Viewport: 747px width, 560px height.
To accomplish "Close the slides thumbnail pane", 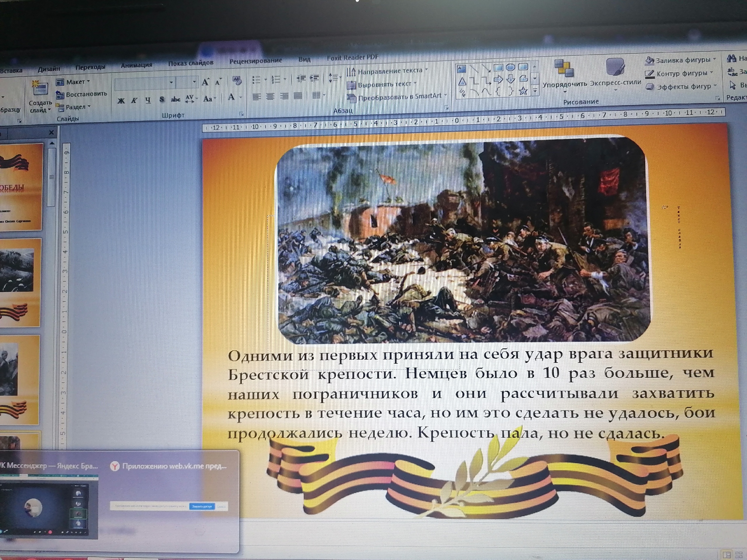I will click(x=51, y=132).
